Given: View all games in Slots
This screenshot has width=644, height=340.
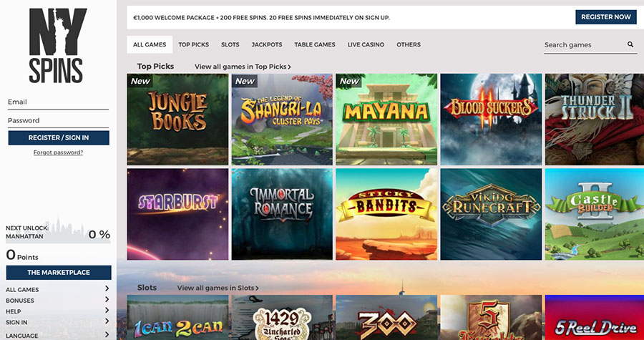Looking at the screenshot, I should tap(218, 288).
